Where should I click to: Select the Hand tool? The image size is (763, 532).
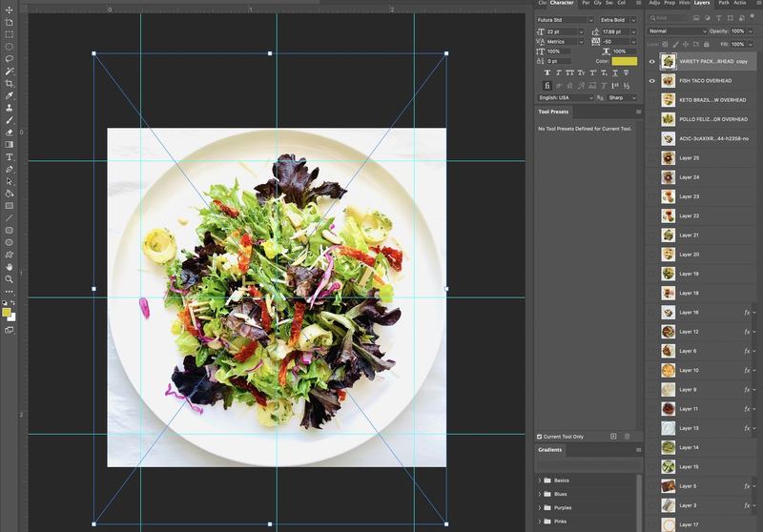click(10, 267)
